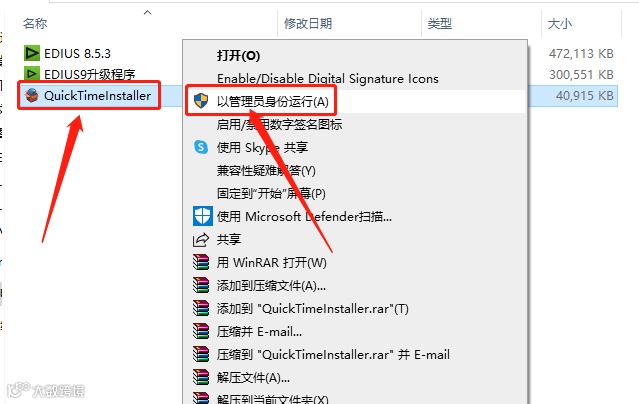Click the Skype icon in context menu
Viewport: 639px width, 404px height.
point(201,147)
